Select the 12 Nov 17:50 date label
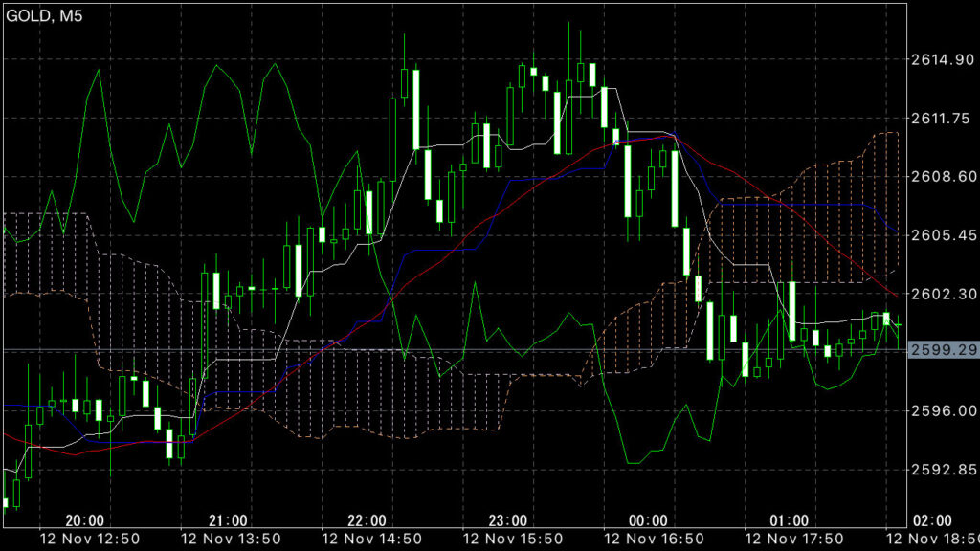This screenshot has width=980, height=551. point(790,540)
